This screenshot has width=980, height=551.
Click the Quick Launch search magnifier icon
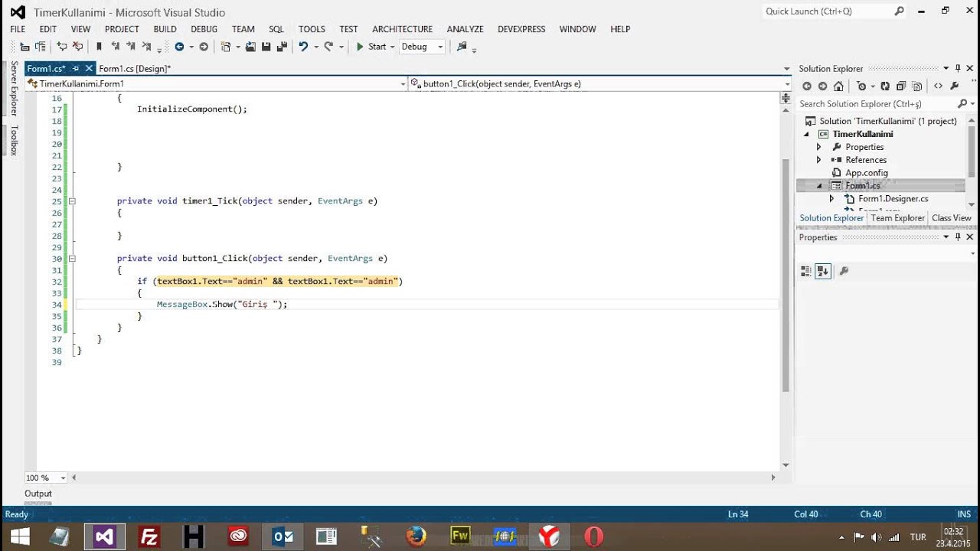899,11
